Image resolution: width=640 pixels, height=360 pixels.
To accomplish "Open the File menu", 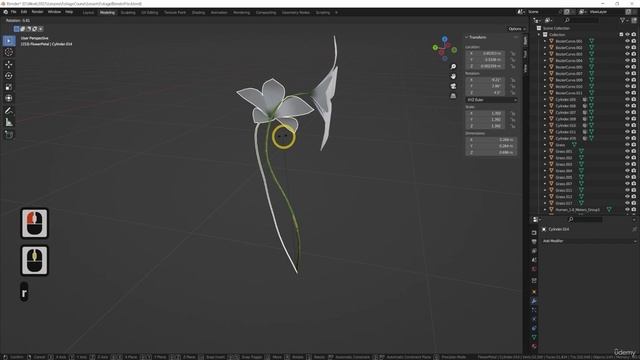I will (x=13, y=12).
